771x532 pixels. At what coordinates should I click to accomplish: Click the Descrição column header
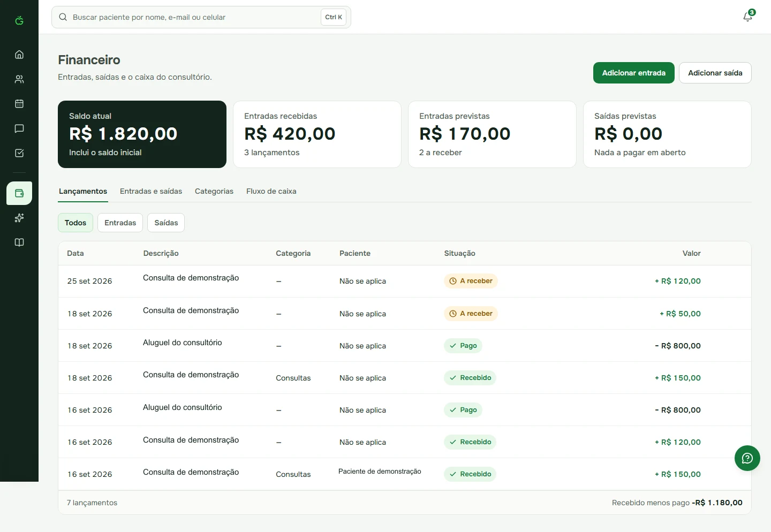[161, 253]
